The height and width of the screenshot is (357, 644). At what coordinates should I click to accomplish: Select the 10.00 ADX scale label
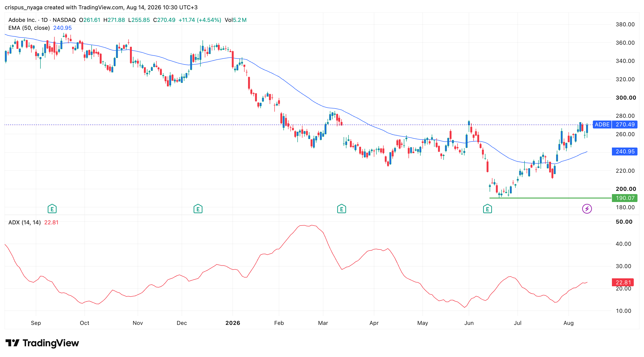click(x=623, y=311)
